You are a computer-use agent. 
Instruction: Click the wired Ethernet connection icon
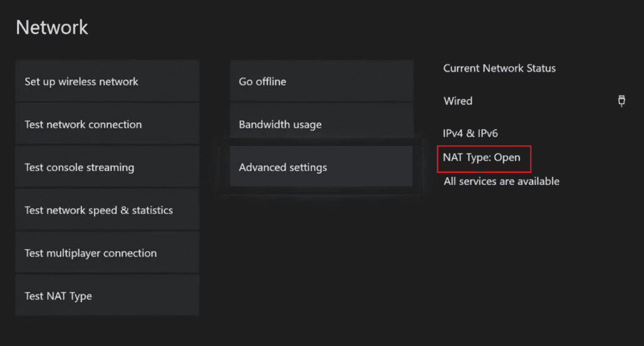(621, 101)
